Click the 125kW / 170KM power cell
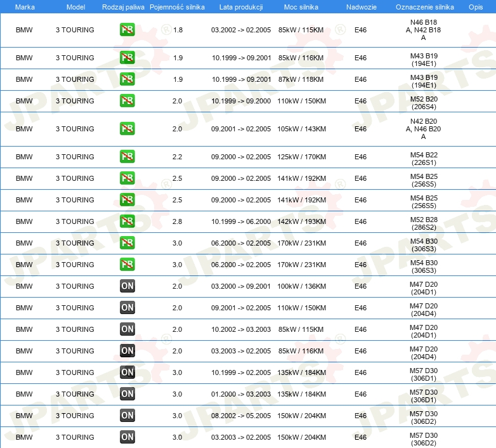The width and height of the screenshot is (496, 448). [x=301, y=157]
